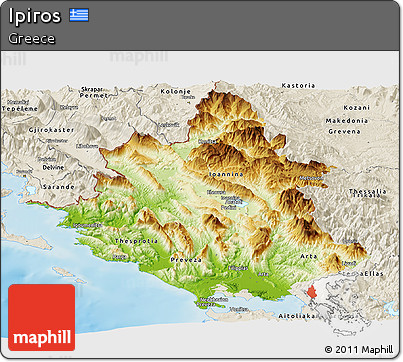Click the "Aitoliaka" label
This screenshot has width=403, height=362.
click(x=297, y=316)
